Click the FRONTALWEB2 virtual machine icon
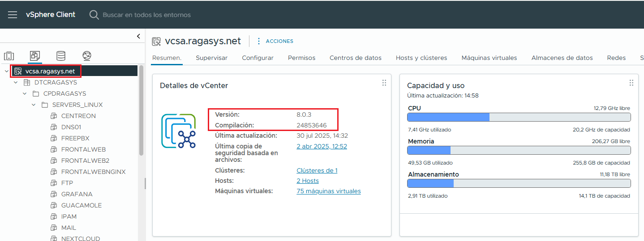The width and height of the screenshot is (644, 241). (54, 161)
